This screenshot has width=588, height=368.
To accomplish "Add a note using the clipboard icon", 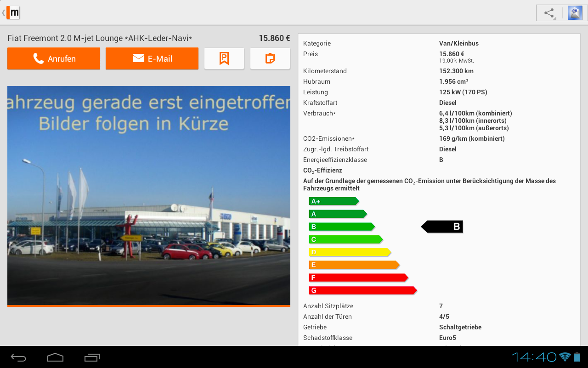I will point(270,58).
